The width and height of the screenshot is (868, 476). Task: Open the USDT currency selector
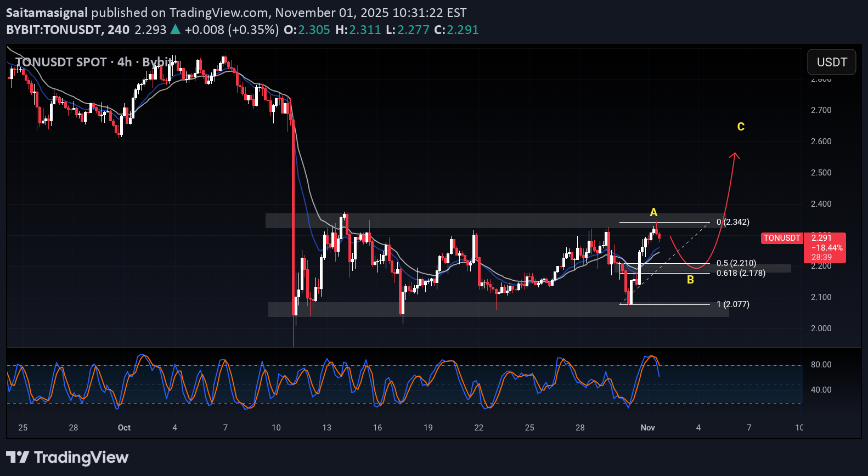[x=831, y=62]
